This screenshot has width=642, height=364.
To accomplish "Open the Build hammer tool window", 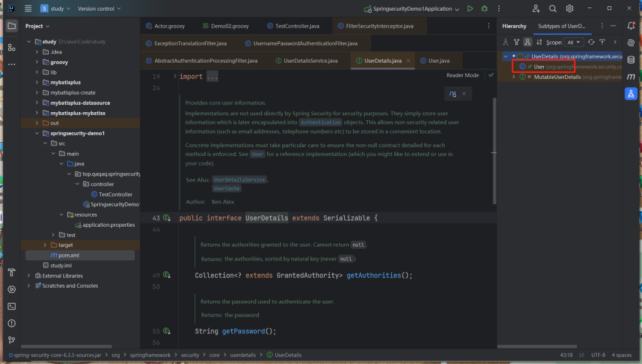I will click(11, 273).
